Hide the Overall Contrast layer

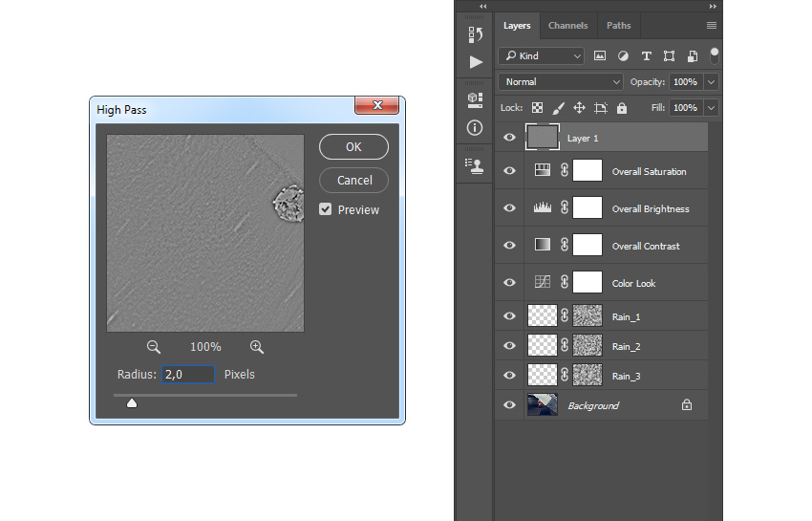pyautogui.click(x=509, y=246)
